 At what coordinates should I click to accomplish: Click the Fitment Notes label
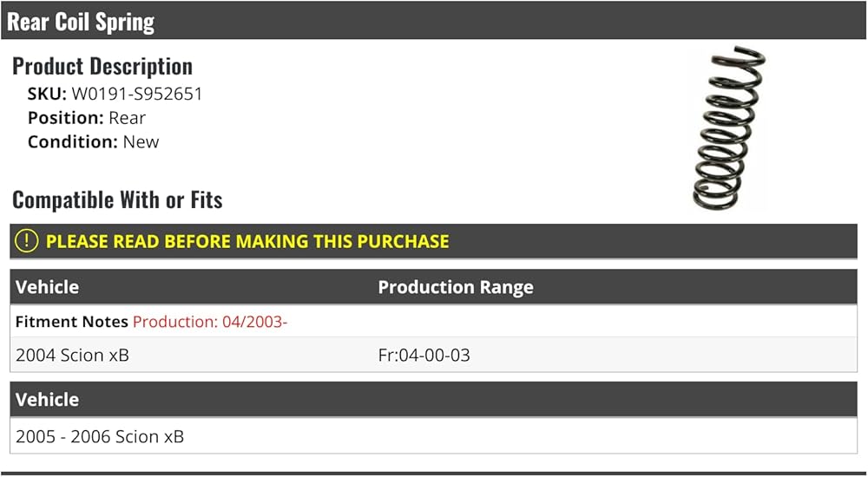[x=72, y=322]
